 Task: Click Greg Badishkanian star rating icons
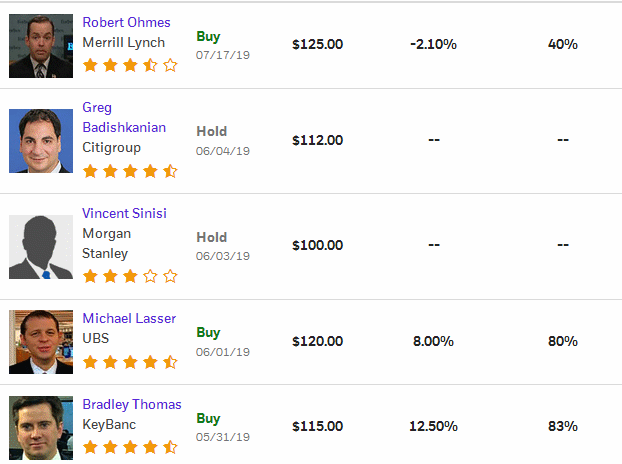130,171
